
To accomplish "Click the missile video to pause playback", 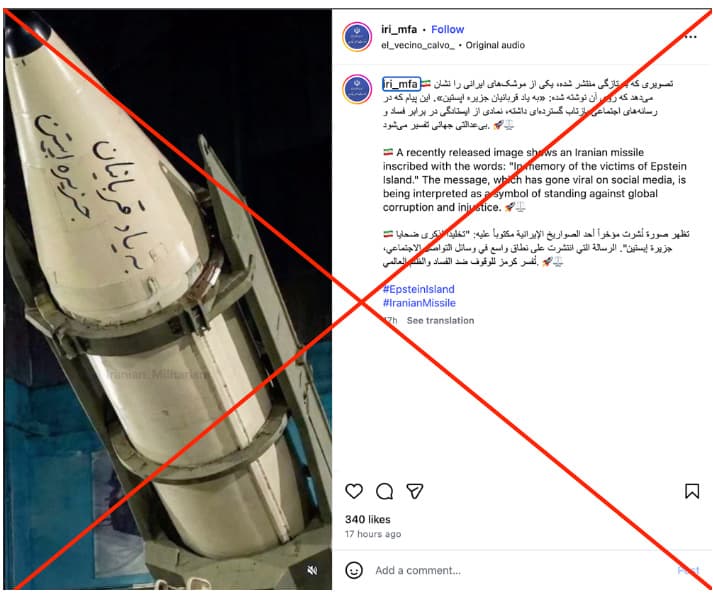I will point(167,299).
